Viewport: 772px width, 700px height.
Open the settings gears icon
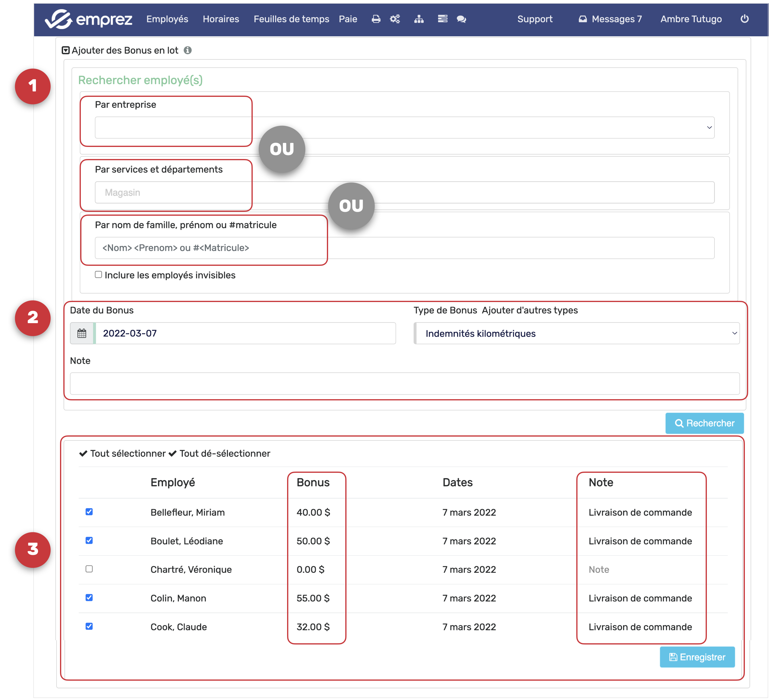click(x=395, y=19)
